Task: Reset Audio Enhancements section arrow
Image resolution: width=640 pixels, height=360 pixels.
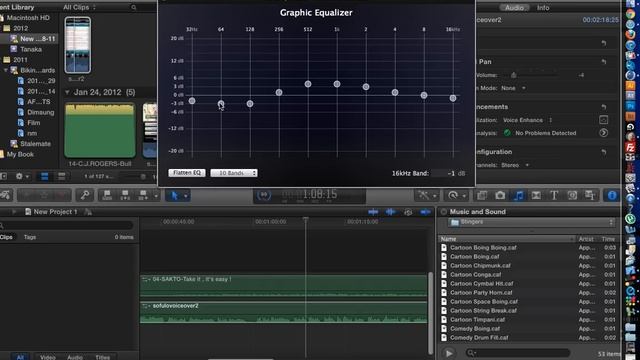Action: click(604, 107)
